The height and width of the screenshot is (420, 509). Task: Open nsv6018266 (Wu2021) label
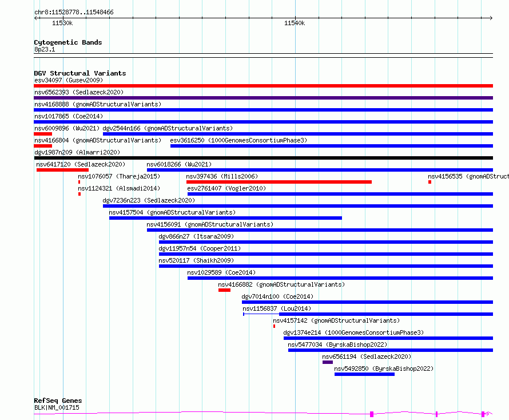point(179,164)
